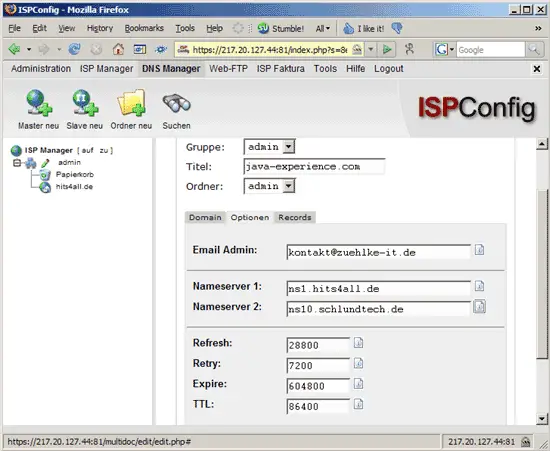This screenshot has height=451, width=550.
Task: Select the Optionen tab
Action: pyautogui.click(x=250, y=217)
